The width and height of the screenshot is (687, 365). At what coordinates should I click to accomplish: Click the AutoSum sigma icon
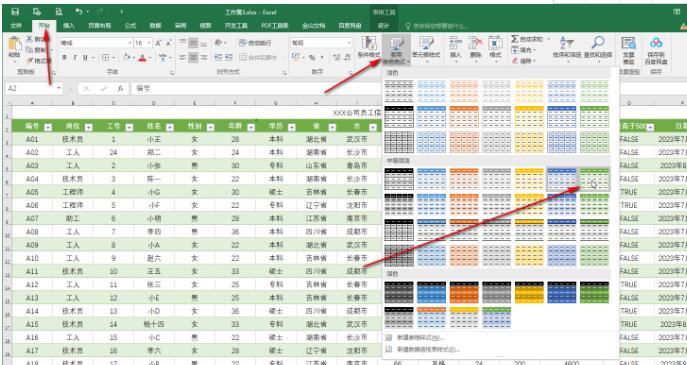515,39
